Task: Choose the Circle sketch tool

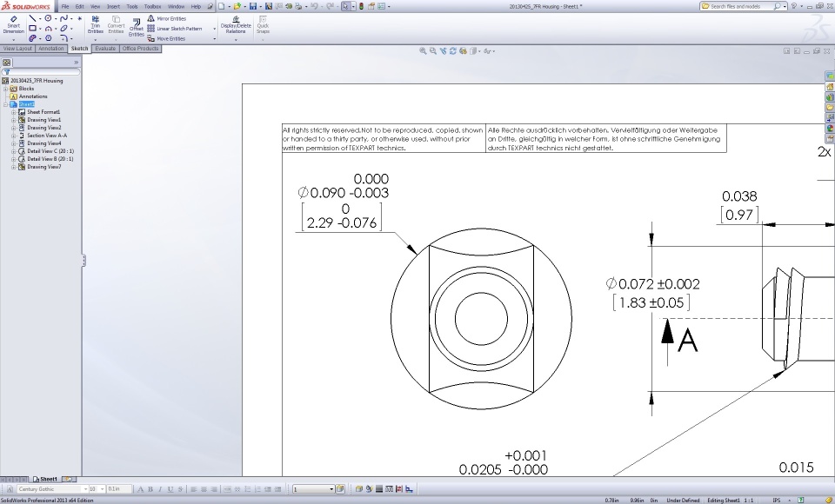Action: click(x=49, y=18)
